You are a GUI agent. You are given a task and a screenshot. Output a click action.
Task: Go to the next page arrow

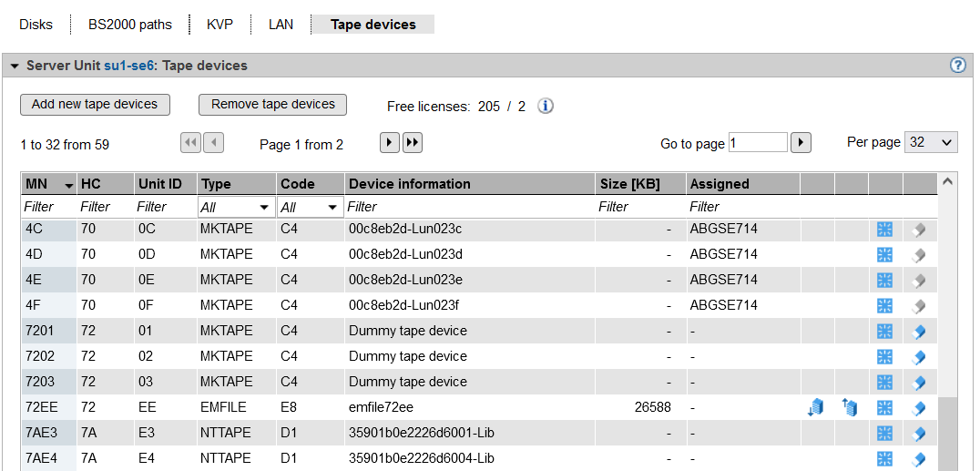pos(390,143)
